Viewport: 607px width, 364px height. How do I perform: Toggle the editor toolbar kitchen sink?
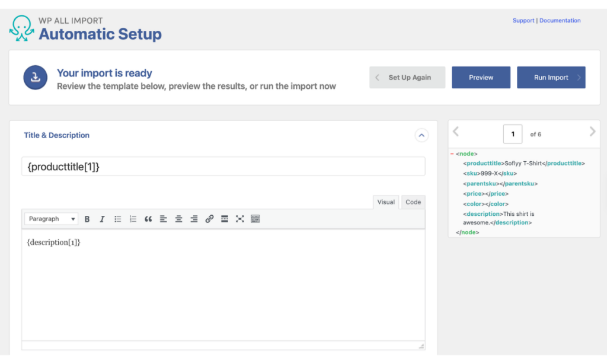(255, 219)
